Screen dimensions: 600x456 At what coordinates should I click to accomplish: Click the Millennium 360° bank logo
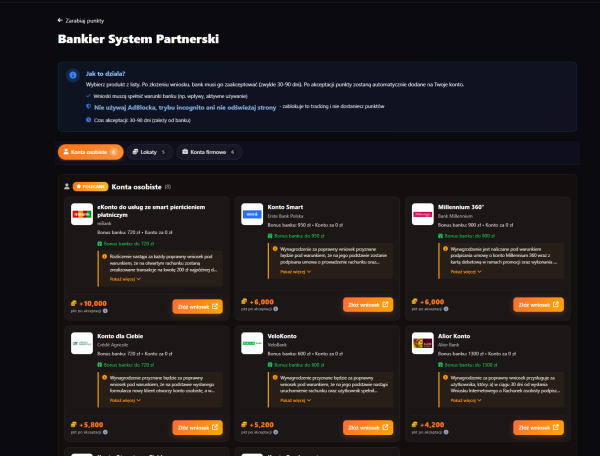[423, 214]
